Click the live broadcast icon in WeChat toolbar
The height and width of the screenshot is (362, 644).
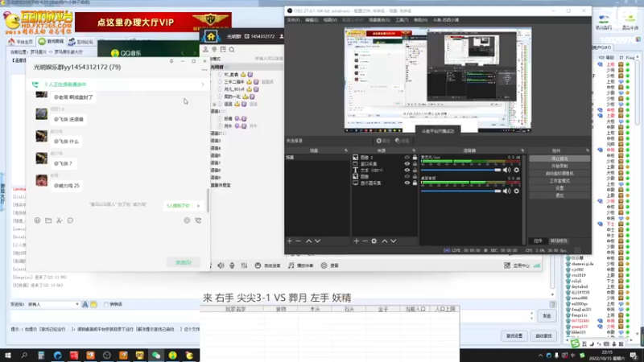click(x=187, y=220)
